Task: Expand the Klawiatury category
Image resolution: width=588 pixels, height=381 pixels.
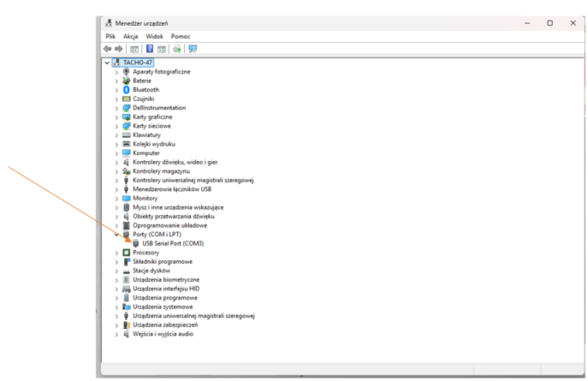Action: click(116, 135)
